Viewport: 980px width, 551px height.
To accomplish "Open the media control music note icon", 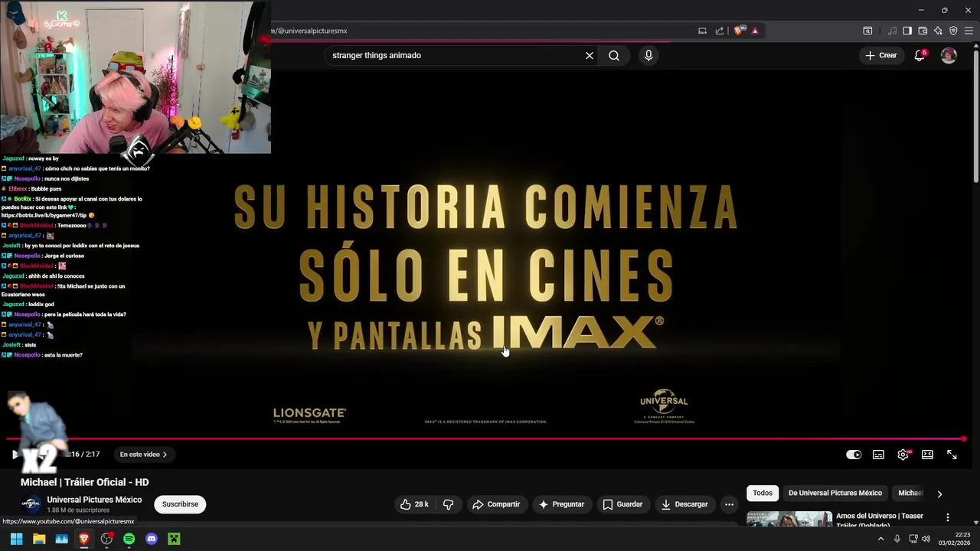I will tap(892, 31).
